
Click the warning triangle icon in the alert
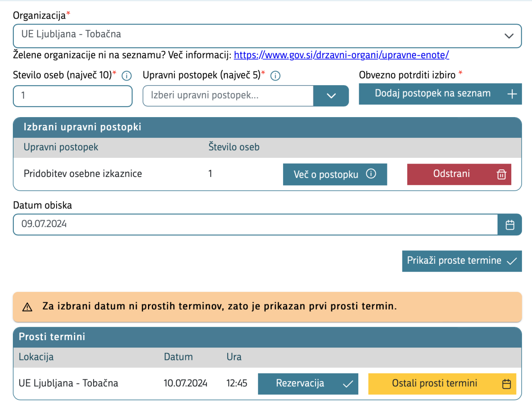(x=27, y=307)
